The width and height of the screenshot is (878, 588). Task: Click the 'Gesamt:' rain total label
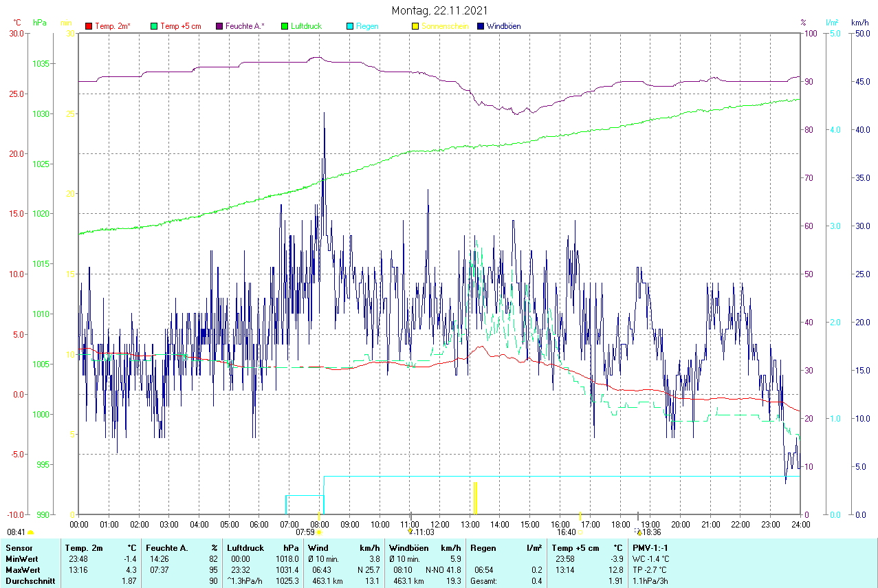click(x=485, y=581)
